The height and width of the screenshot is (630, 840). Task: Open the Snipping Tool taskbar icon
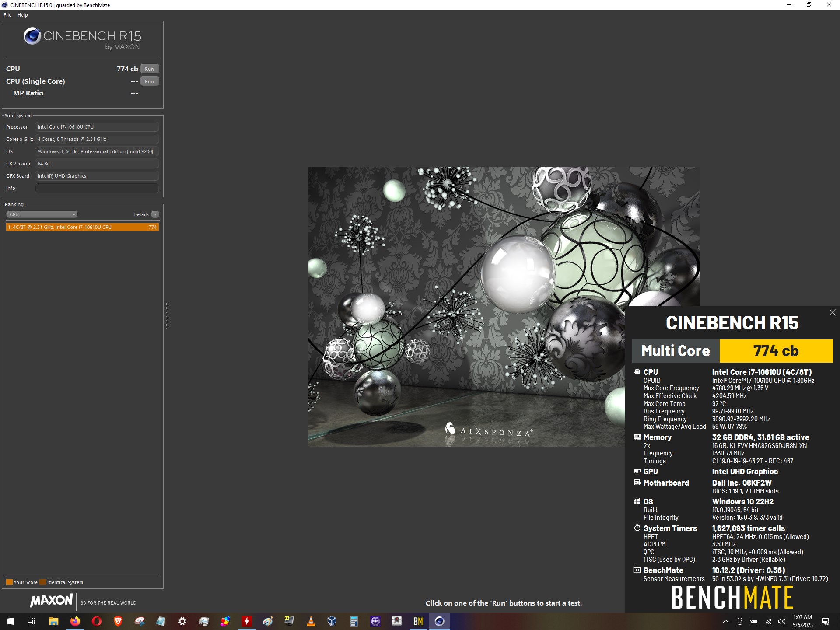pos(140,621)
